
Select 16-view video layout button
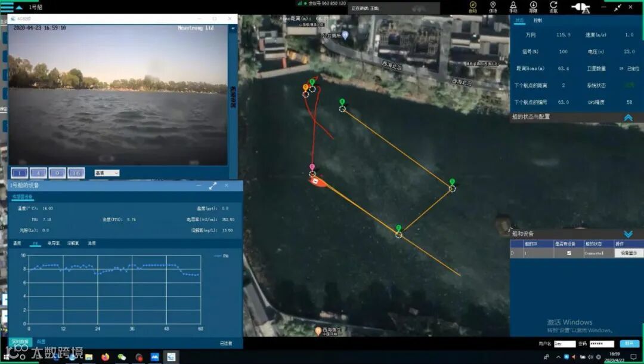(x=76, y=173)
